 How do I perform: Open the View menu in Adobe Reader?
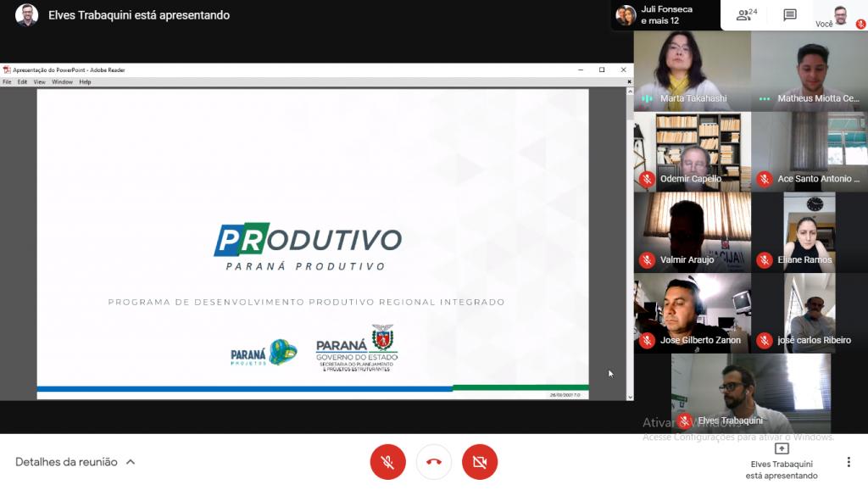39,82
